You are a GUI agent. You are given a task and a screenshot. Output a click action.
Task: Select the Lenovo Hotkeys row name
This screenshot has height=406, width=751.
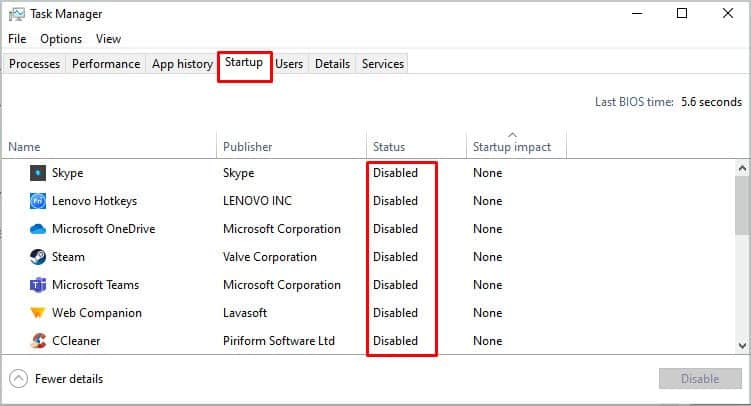click(94, 201)
